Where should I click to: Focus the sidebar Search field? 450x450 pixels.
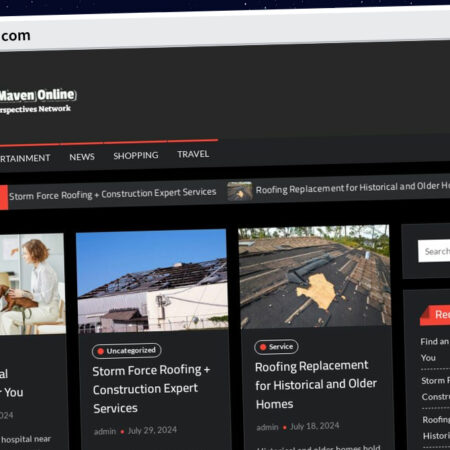point(434,251)
